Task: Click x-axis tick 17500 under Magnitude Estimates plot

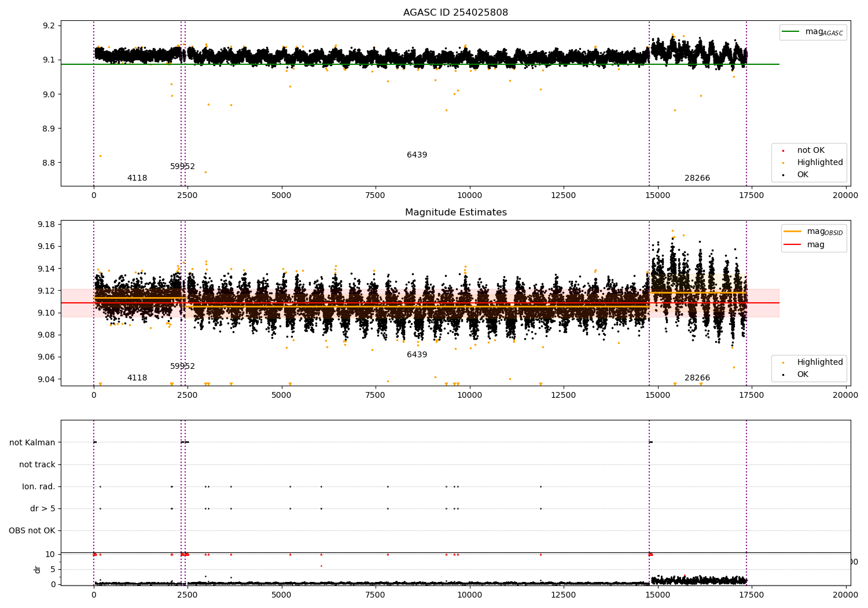Action: [x=751, y=395]
